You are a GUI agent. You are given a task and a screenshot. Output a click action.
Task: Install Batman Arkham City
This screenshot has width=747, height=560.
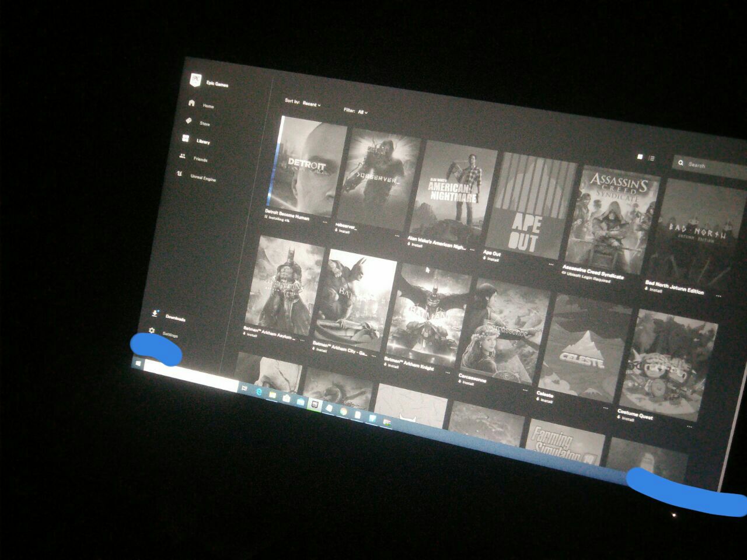pyautogui.click(x=320, y=350)
